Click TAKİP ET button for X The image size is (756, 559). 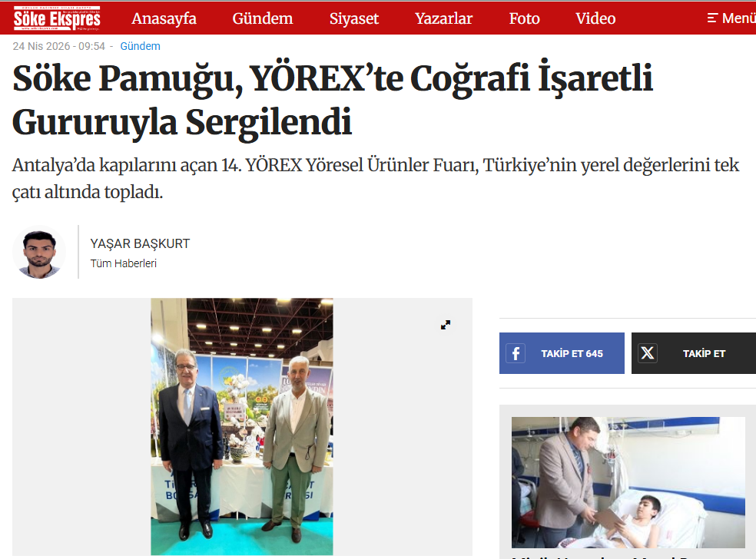(x=694, y=353)
